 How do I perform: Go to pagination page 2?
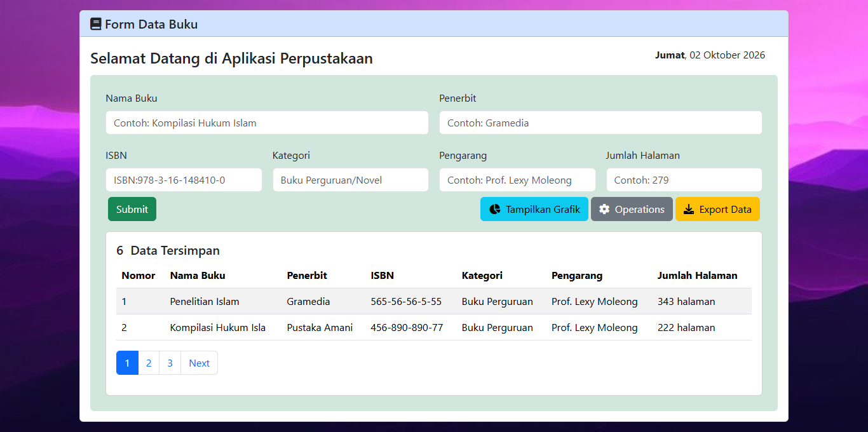[149, 363]
